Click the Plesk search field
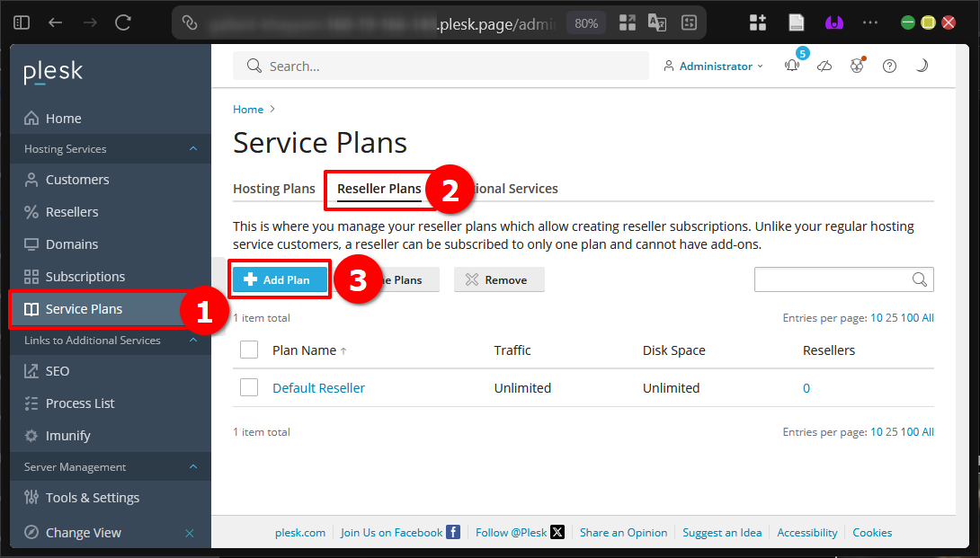The height and width of the screenshot is (558, 980). point(441,66)
